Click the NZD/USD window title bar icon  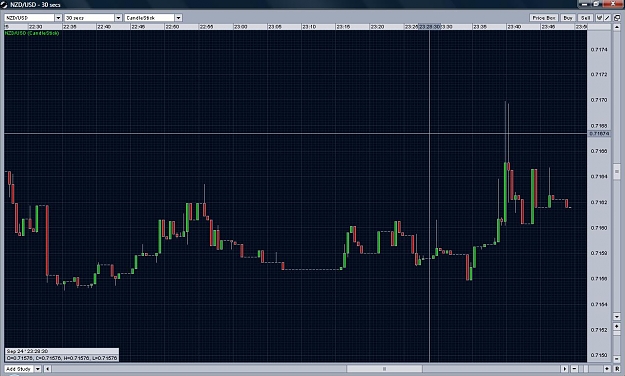pyautogui.click(x=4, y=4)
